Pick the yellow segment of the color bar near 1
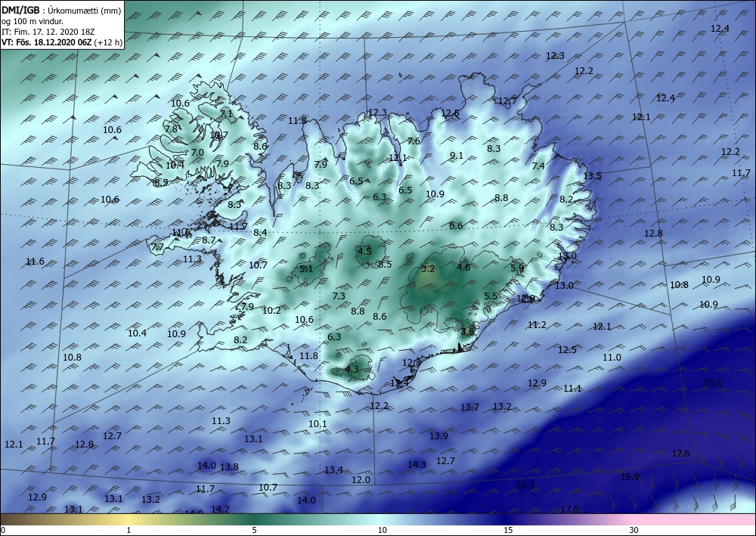756x536 pixels. pos(129,519)
